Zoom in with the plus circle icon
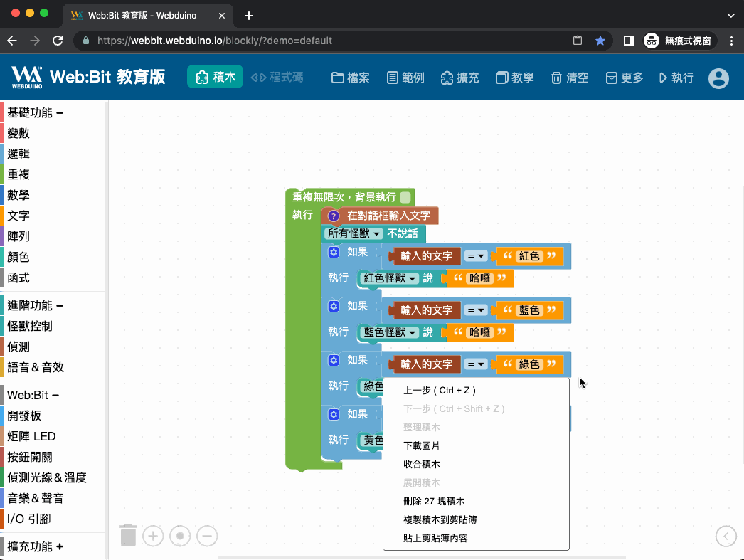 pos(153,536)
